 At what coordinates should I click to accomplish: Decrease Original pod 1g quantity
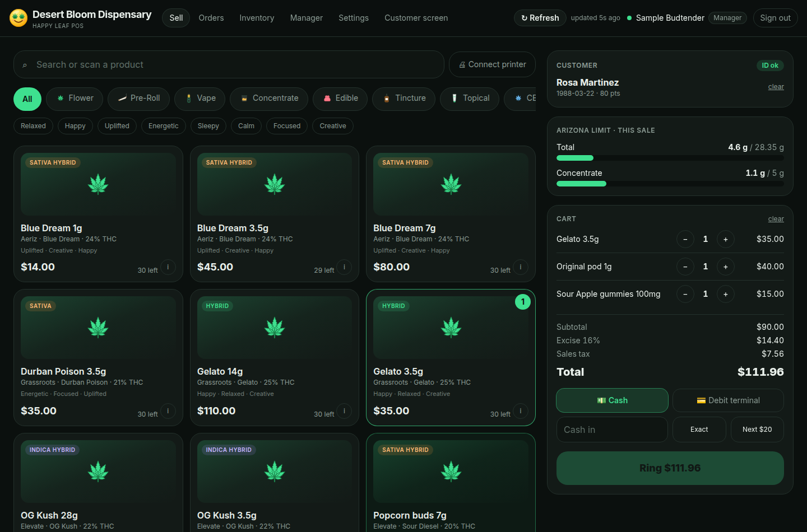tap(685, 267)
